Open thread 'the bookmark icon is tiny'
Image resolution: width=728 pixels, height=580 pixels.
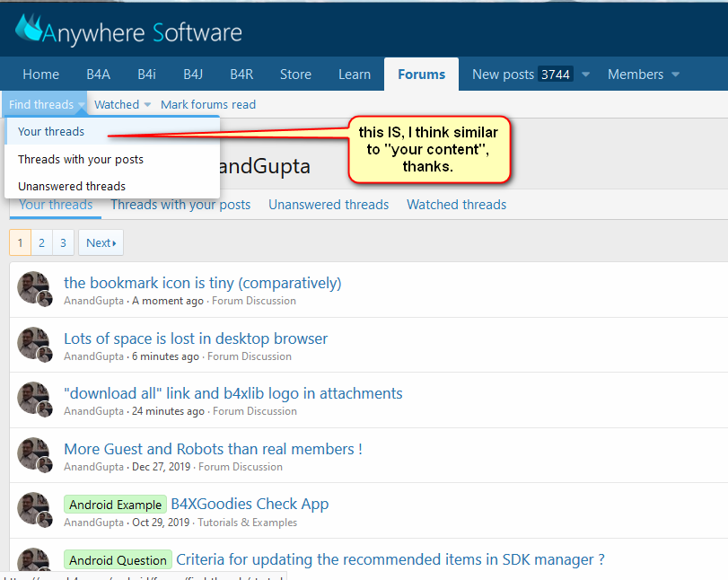203,283
